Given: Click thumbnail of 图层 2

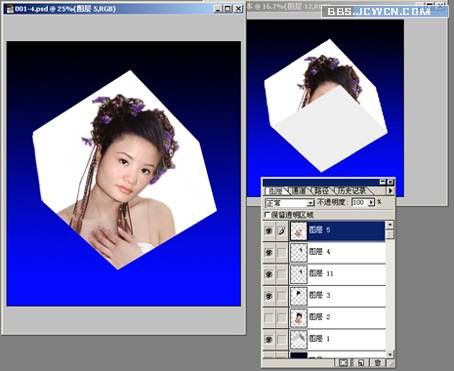Looking at the screenshot, I should [299, 318].
